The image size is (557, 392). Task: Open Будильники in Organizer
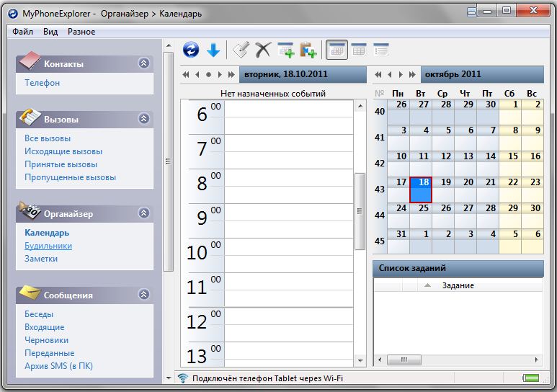[48, 246]
